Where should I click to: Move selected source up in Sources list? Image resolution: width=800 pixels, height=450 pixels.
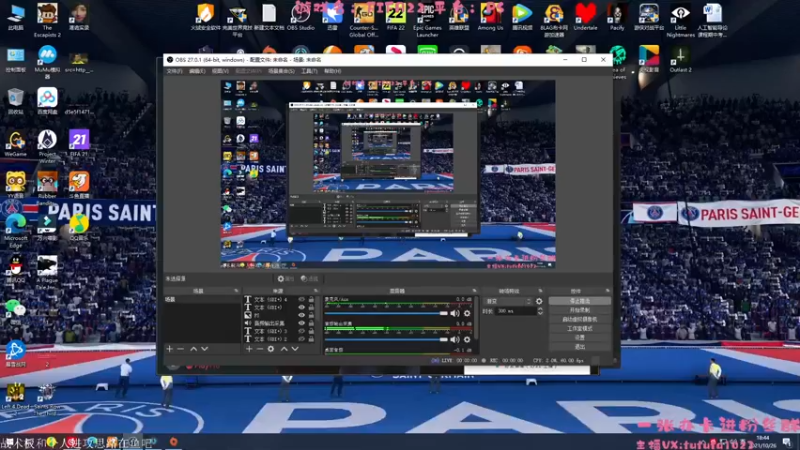click(x=284, y=349)
